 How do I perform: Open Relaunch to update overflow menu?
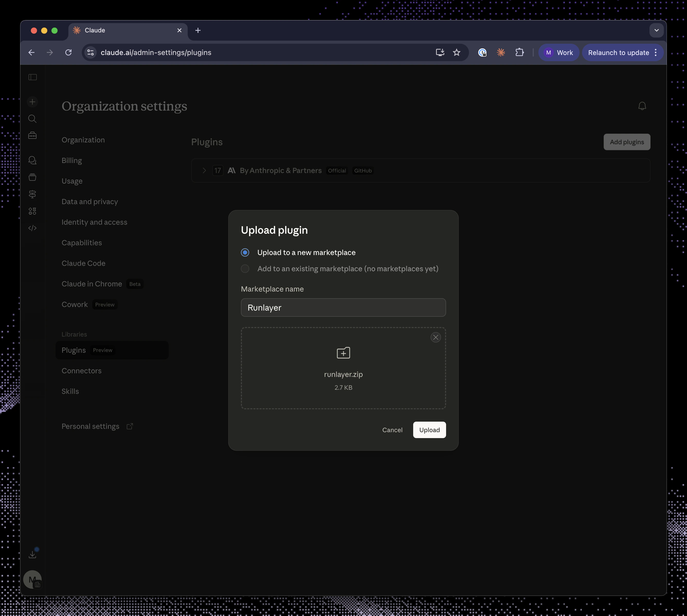(x=656, y=52)
